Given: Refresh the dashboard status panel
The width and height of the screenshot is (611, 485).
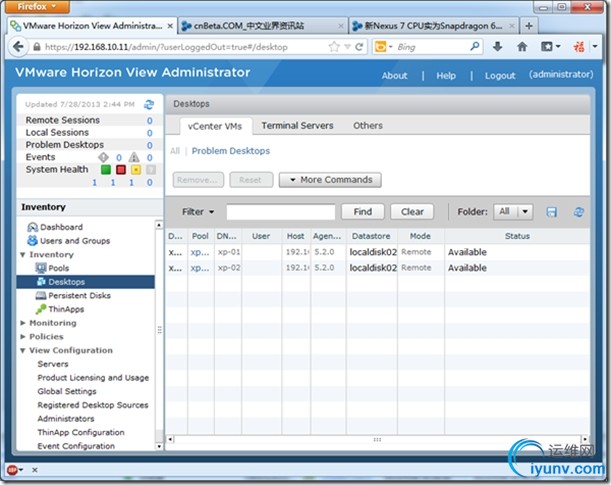Looking at the screenshot, I should 149,104.
